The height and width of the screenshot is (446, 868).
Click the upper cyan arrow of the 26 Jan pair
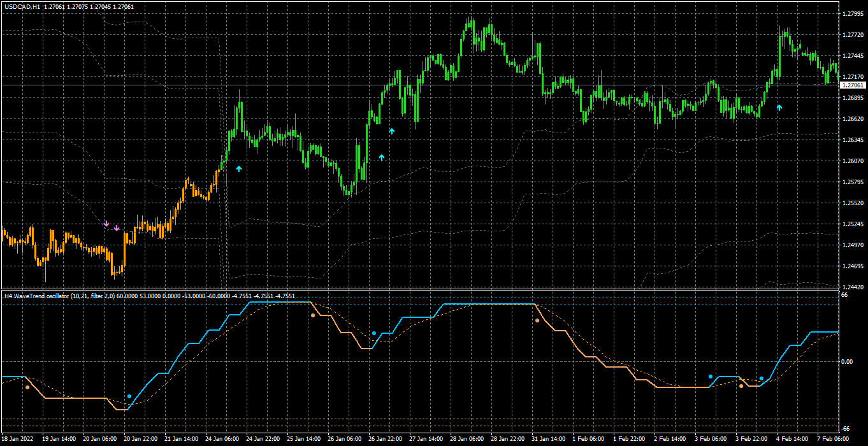392,131
